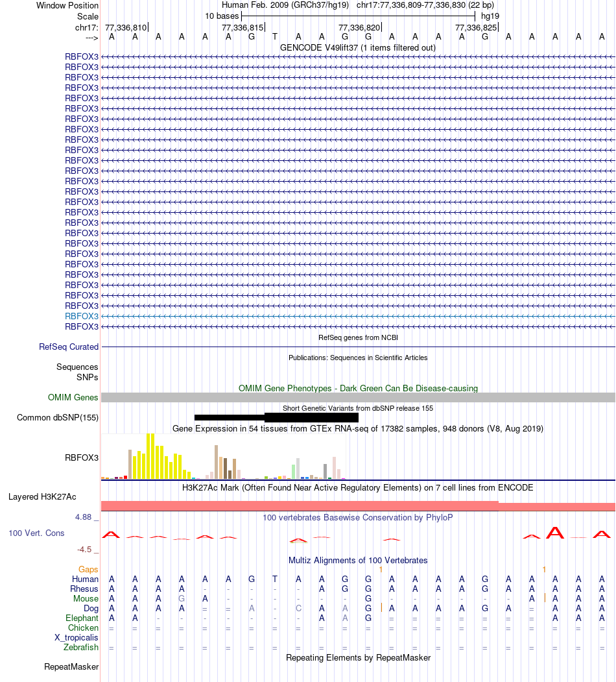The height and width of the screenshot is (682, 616).
Task: Click the RepeatMasker track label
Action: 71,667
